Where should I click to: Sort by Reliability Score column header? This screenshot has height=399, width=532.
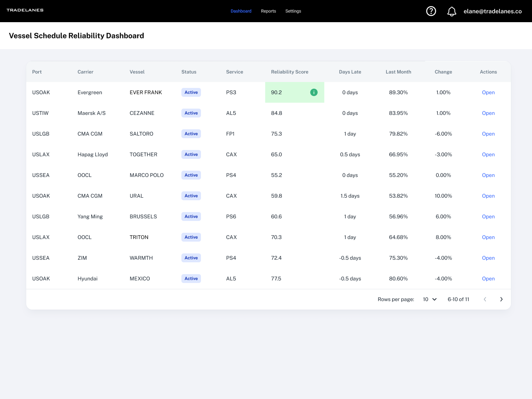pos(290,72)
